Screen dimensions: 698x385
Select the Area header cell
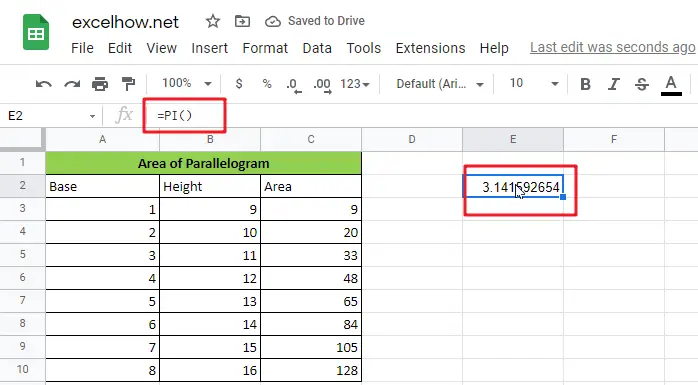point(311,186)
